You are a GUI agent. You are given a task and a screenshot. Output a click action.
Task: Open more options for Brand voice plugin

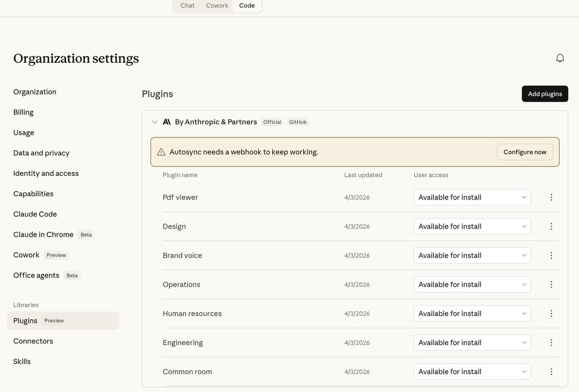tap(551, 256)
